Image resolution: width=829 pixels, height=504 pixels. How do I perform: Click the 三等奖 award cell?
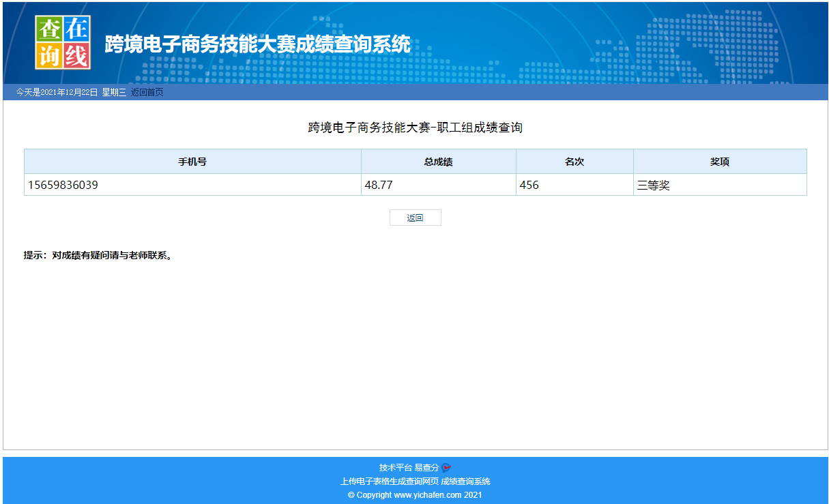(653, 185)
